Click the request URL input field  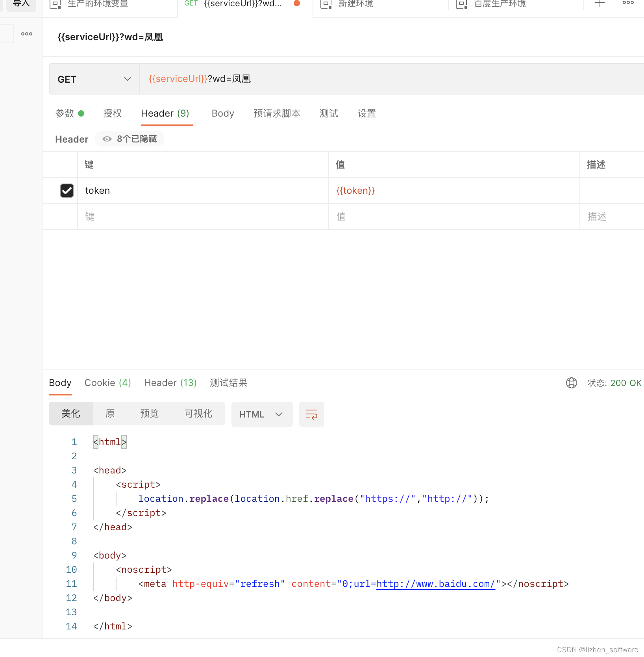point(392,79)
